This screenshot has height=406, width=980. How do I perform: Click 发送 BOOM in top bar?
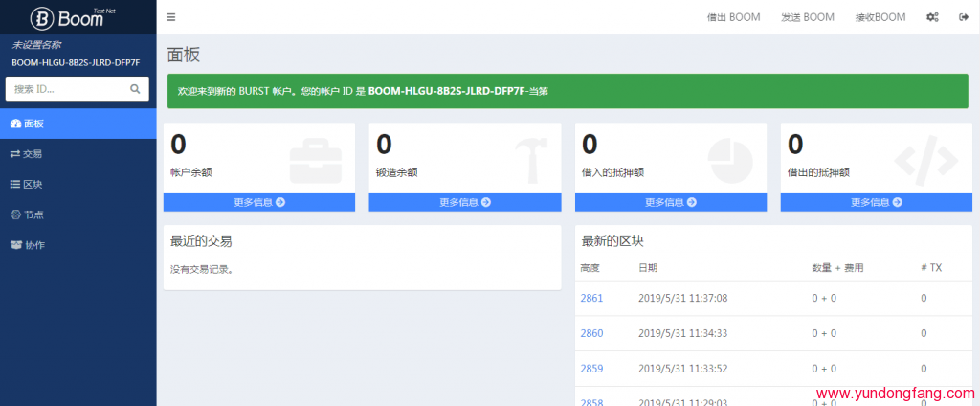point(807,17)
